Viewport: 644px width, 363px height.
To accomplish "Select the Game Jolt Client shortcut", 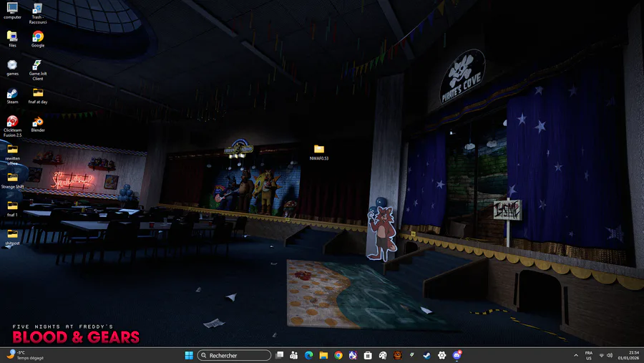I will click(x=38, y=70).
